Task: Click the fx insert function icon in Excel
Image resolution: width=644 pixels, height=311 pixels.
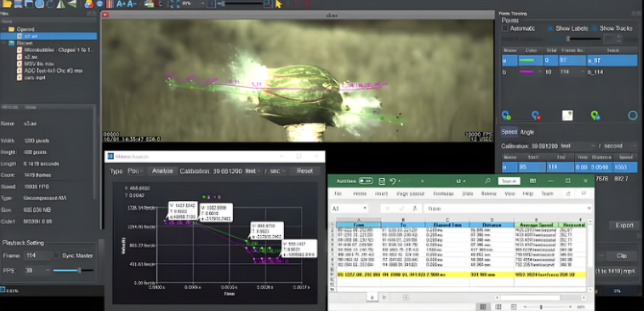Action: [x=414, y=209]
